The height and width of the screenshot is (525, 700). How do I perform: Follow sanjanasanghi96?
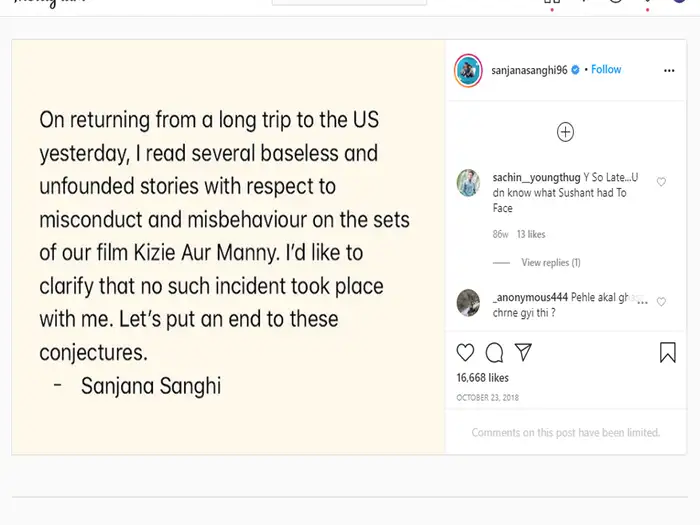(606, 70)
